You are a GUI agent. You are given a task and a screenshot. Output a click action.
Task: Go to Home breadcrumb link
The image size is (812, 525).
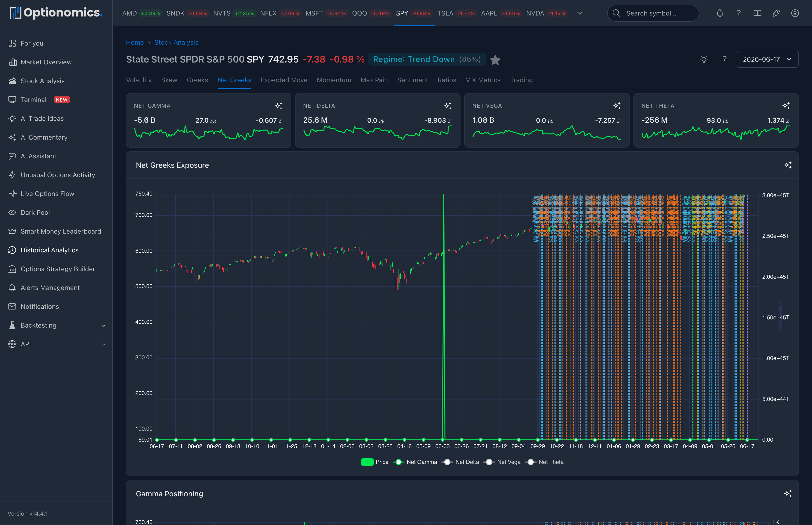[135, 42]
